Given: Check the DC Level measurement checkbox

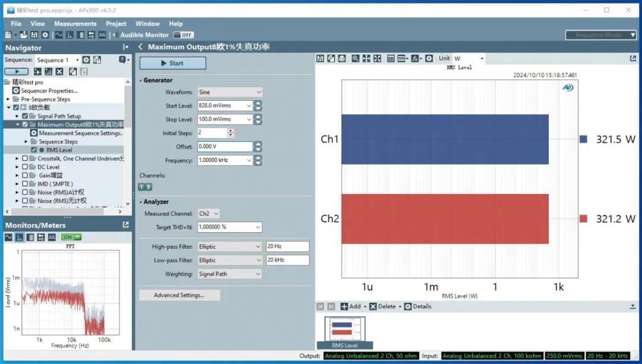Looking at the screenshot, I should (x=25, y=167).
